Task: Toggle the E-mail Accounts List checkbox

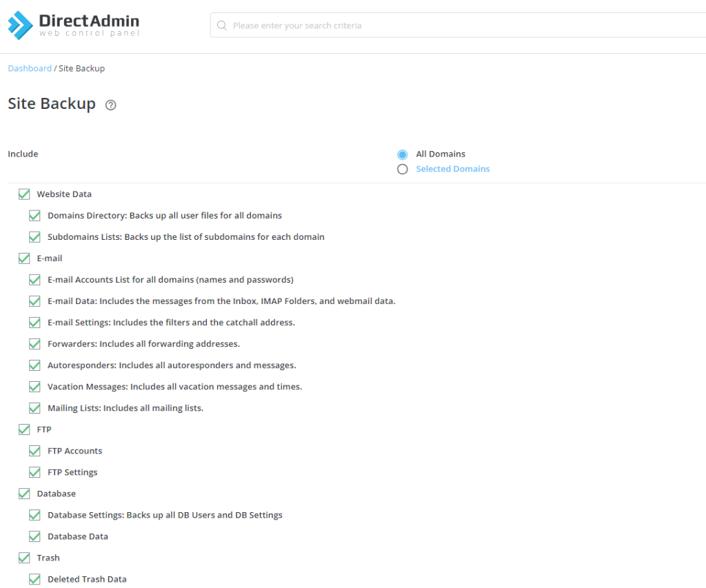Action: (x=34, y=280)
